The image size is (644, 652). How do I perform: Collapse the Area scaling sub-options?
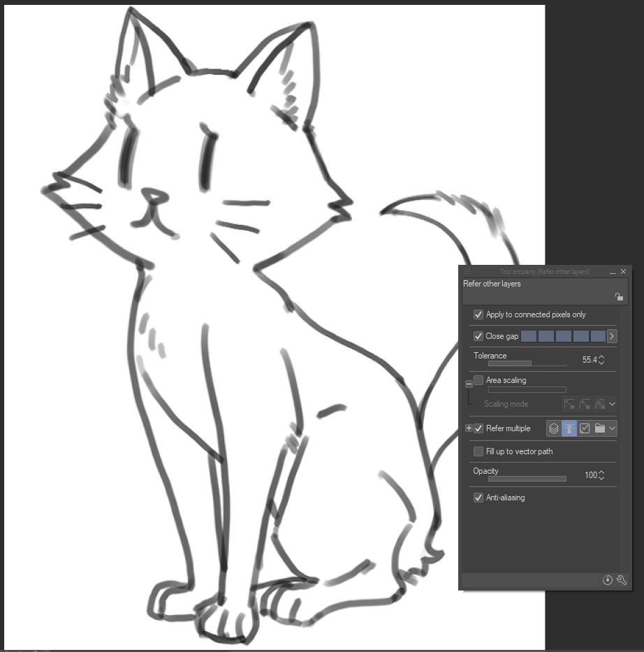point(469,384)
